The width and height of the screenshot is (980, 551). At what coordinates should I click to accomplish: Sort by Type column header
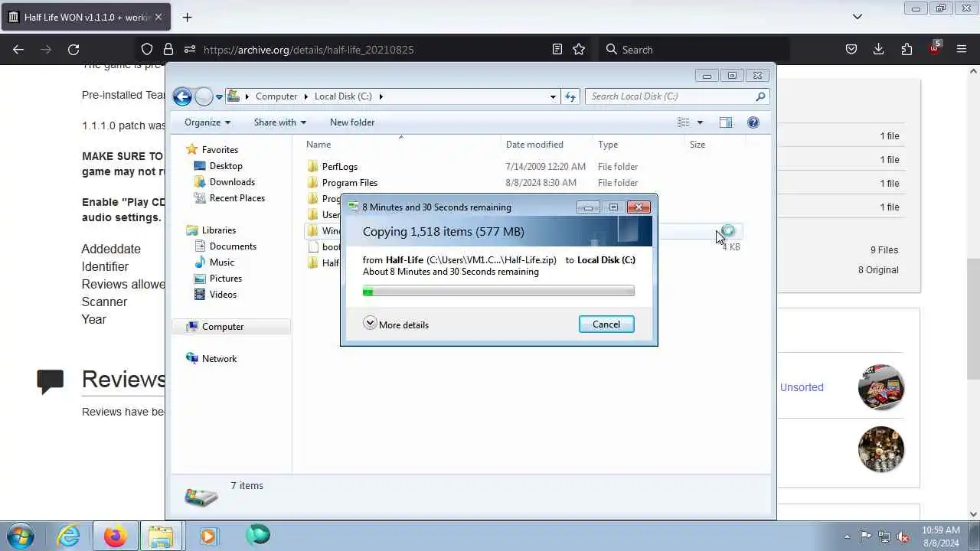tap(637, 145)
